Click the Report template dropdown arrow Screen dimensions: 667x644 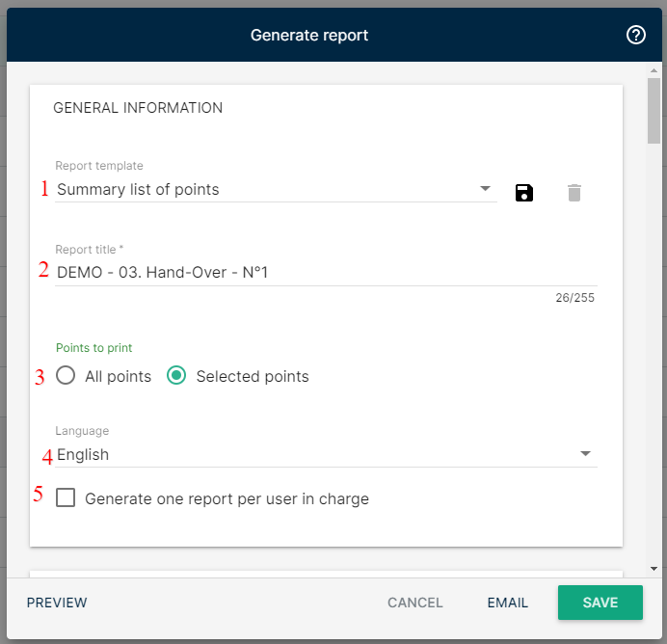[485, 188]
